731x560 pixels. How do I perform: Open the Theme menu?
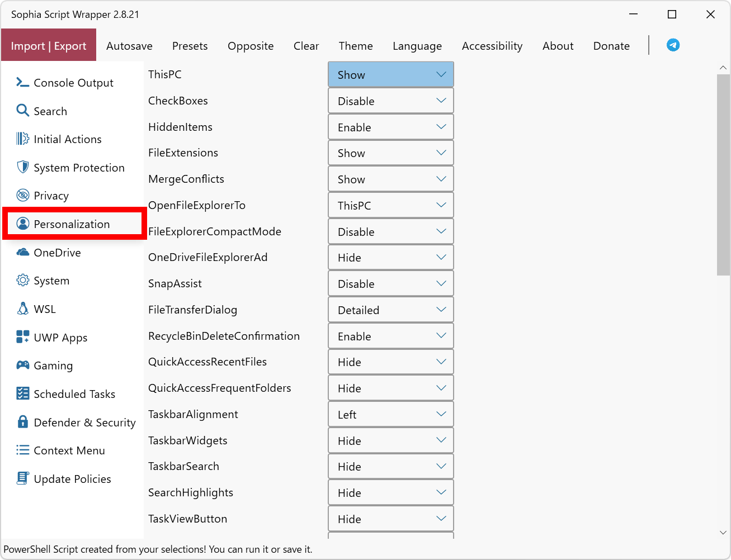355,46
